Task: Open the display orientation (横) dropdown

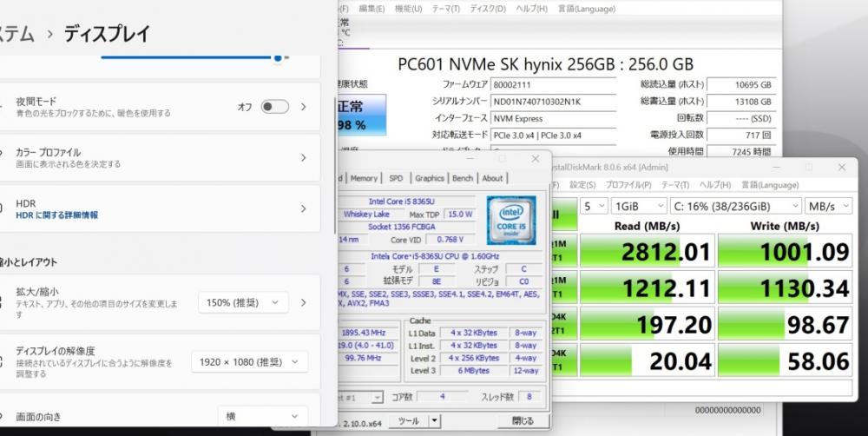Action: pyautogui.click(x=263, y=416)
